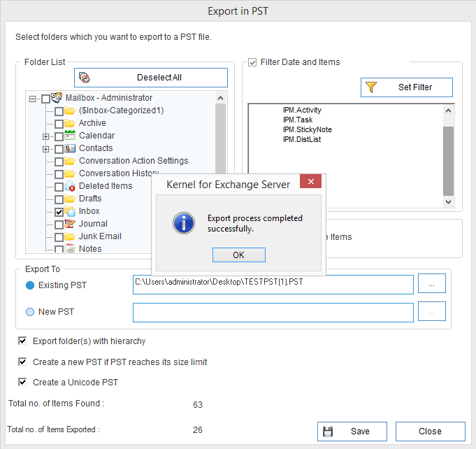Click the Inbox envelope folder icon
The image size is (476, 449).
point(70,211)
